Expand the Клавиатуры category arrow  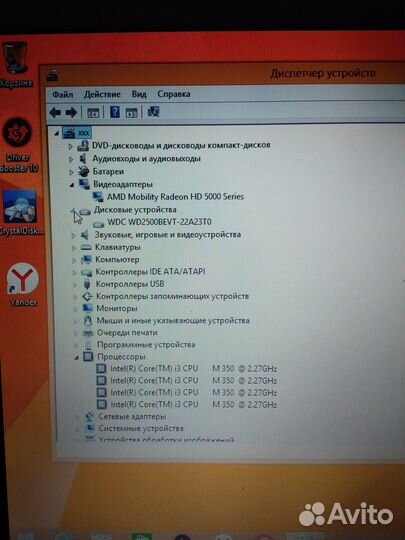coord(74,248)
